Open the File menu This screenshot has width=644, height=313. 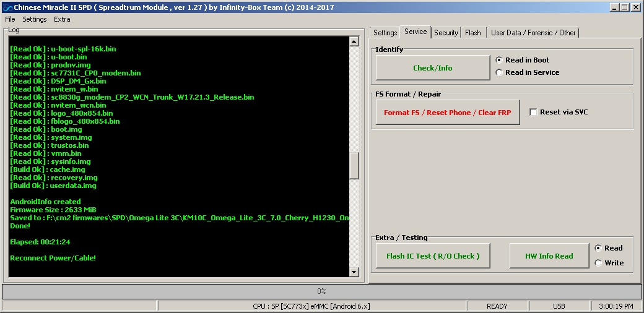(10, 19)
